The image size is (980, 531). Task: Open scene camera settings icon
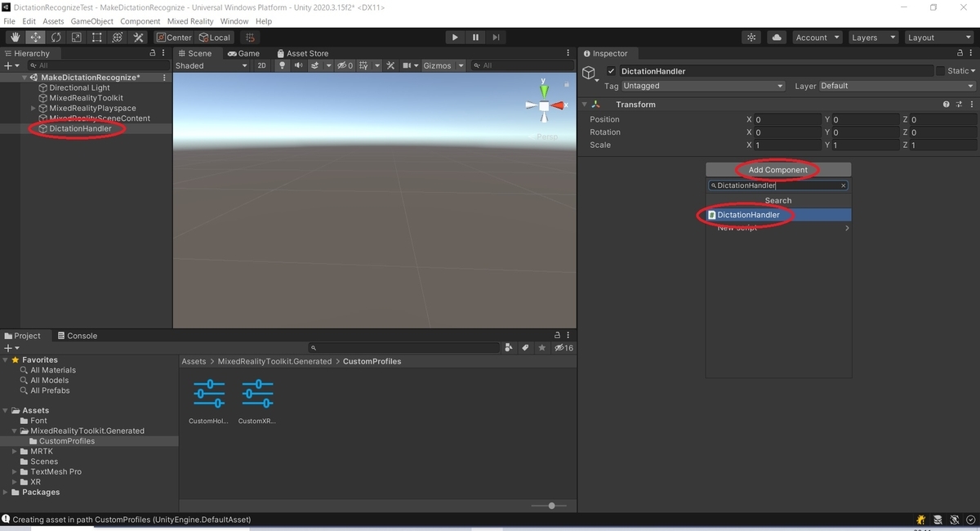(x=405, y=65)
